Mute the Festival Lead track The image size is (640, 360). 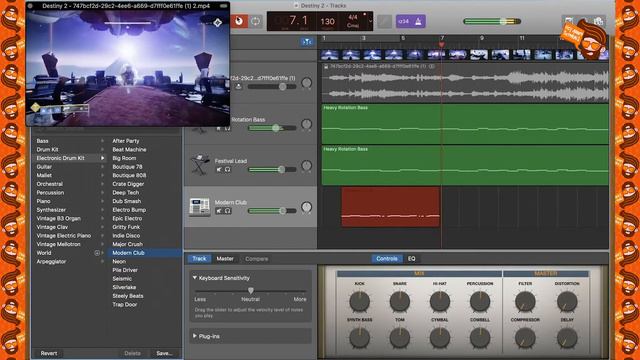[x=219, y=169]
